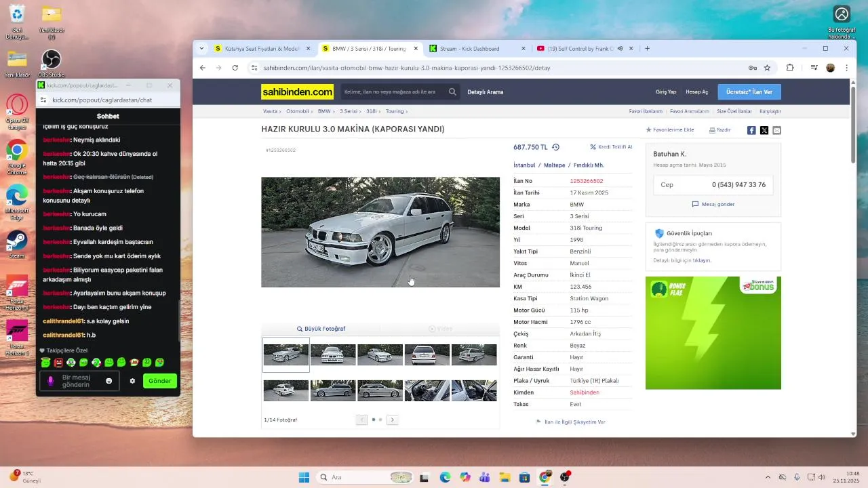
Task: Select the rear-view car thumbnail
Action: pyautogui.click(x=427, y=354)
